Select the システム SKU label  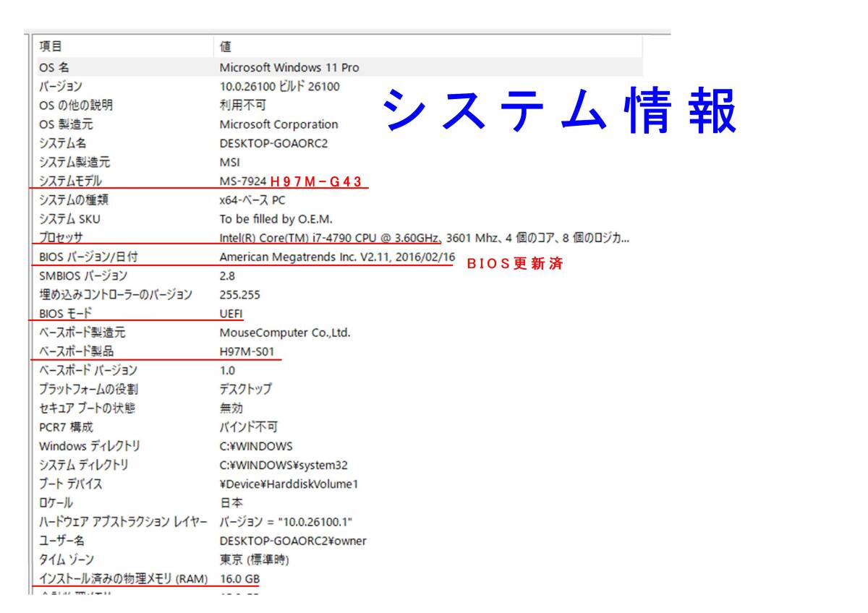tap(69, 219)
